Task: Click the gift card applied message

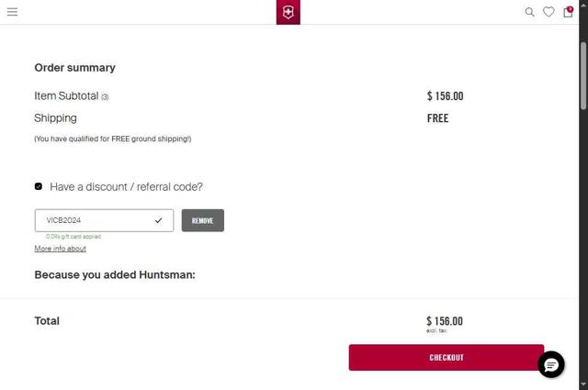Action: coord(73,236)
